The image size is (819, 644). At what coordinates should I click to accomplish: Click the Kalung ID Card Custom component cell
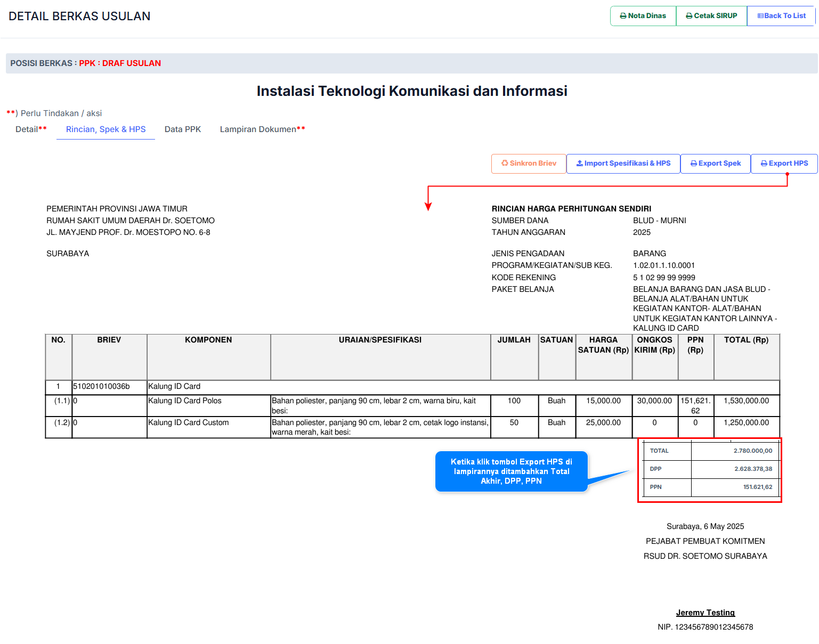(x=188, y=423)
